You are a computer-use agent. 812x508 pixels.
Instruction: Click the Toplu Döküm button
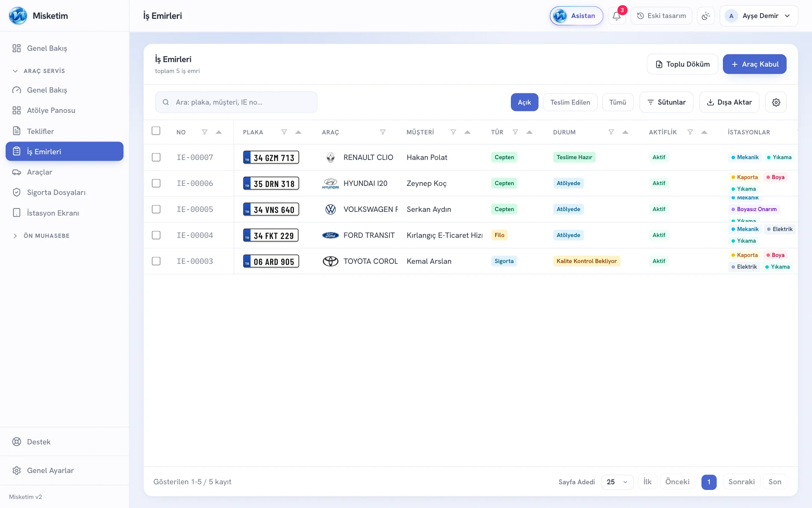(x=682, y=64)
